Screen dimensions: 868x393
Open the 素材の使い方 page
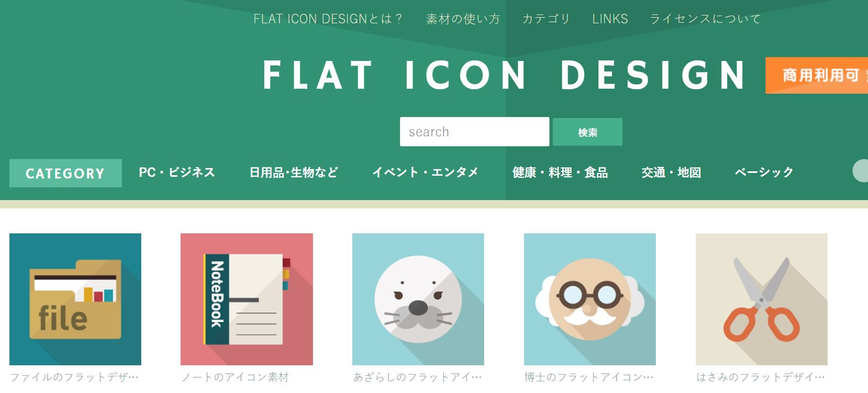click(x=463, y=19)
